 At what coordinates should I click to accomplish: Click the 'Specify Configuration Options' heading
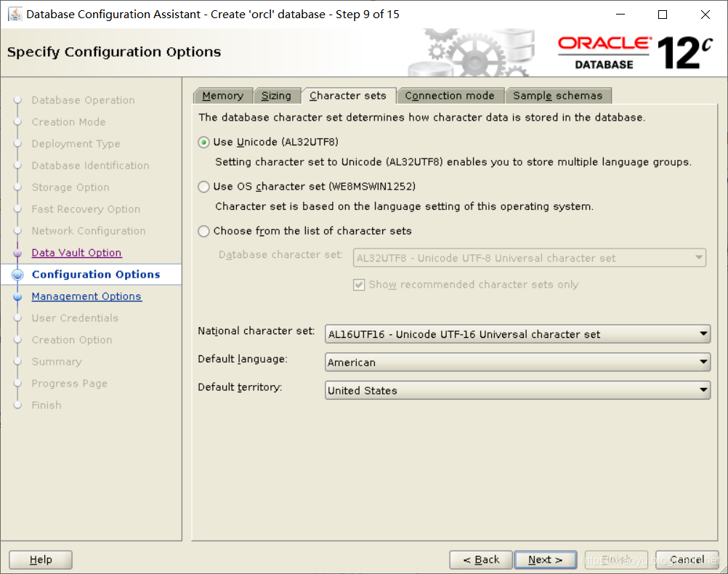coord(114,52)
